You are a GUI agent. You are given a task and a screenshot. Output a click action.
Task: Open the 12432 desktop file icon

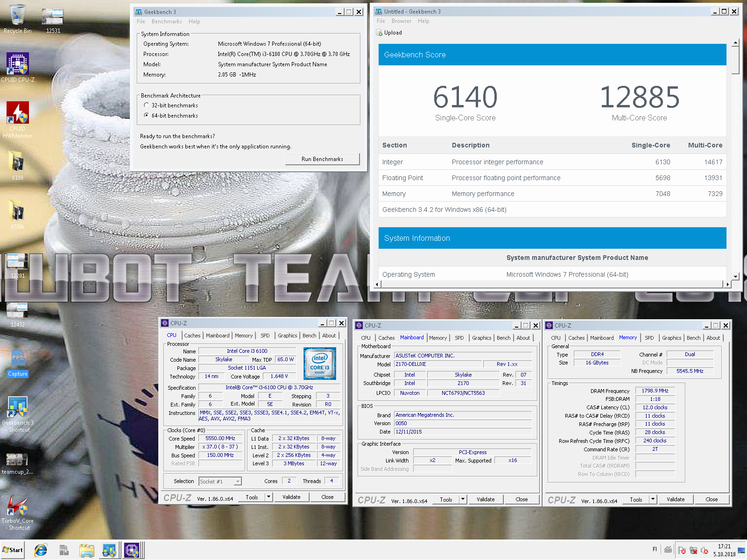coord(18,315)
